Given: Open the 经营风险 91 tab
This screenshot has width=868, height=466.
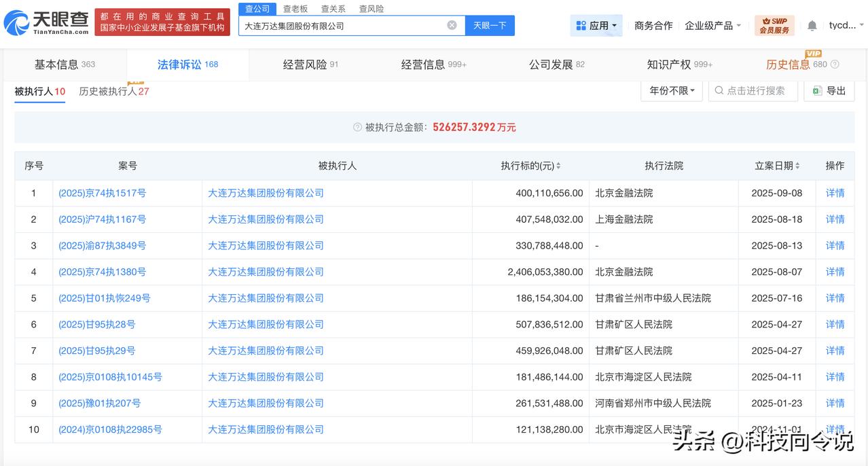Looking at the screenshot, I should coord(310,65).
